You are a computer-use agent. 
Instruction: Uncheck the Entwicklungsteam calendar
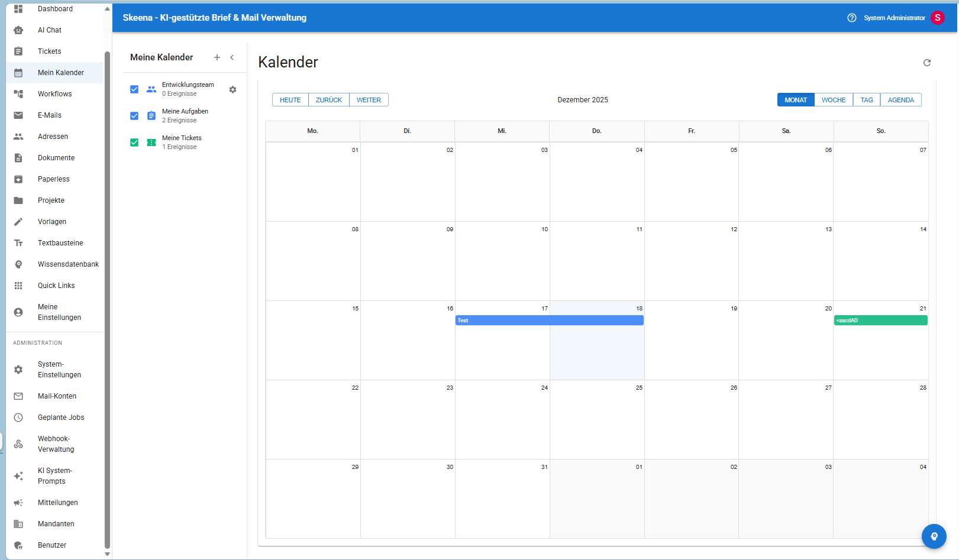(134, 89)
